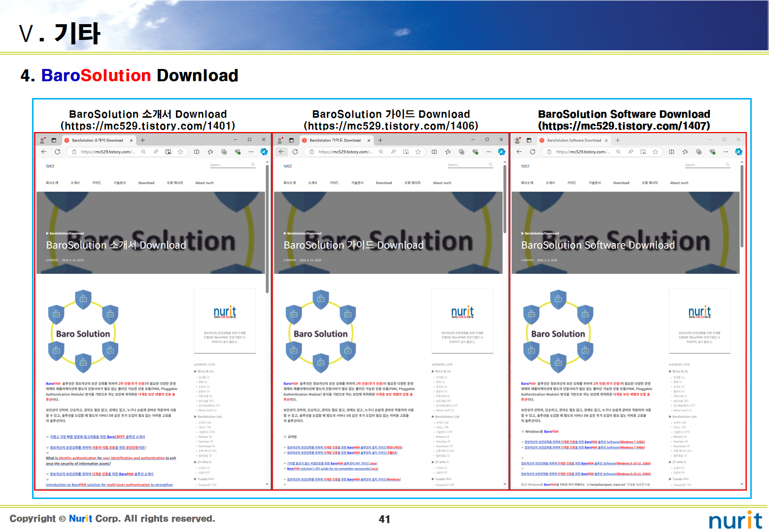Expand BaroSolution category in Software Download sidebar
The width and height of the screenshot is (769, 532).
tap(683, 417)
